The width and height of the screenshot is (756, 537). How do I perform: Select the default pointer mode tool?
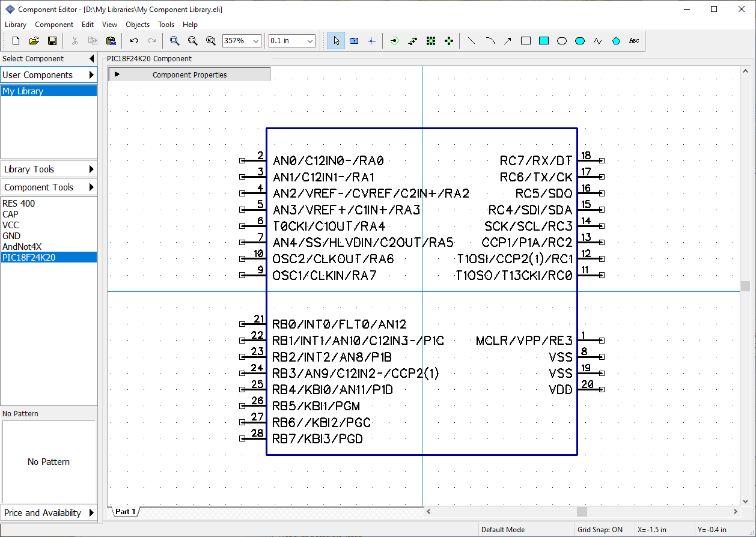[336, 41]
